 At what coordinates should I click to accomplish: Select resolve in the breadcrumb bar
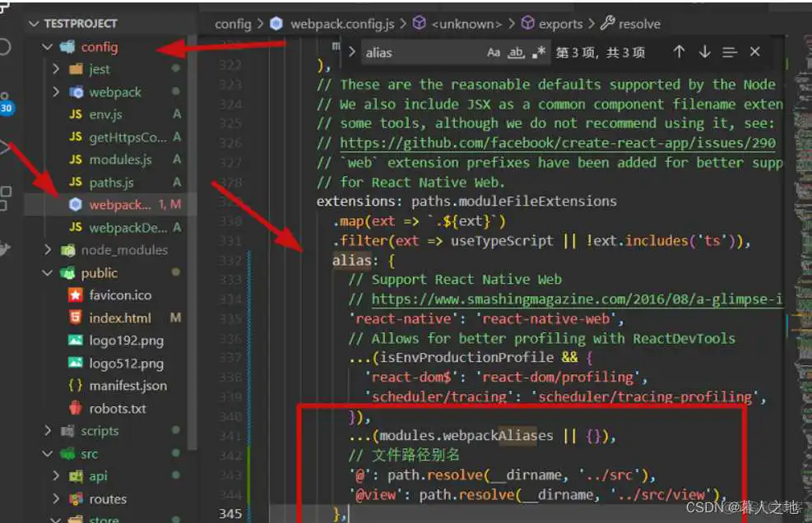click(x=638, y=24)
